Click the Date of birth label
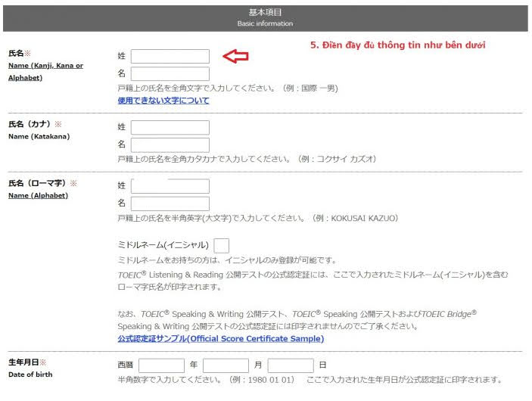 click(x=30, y=375)
